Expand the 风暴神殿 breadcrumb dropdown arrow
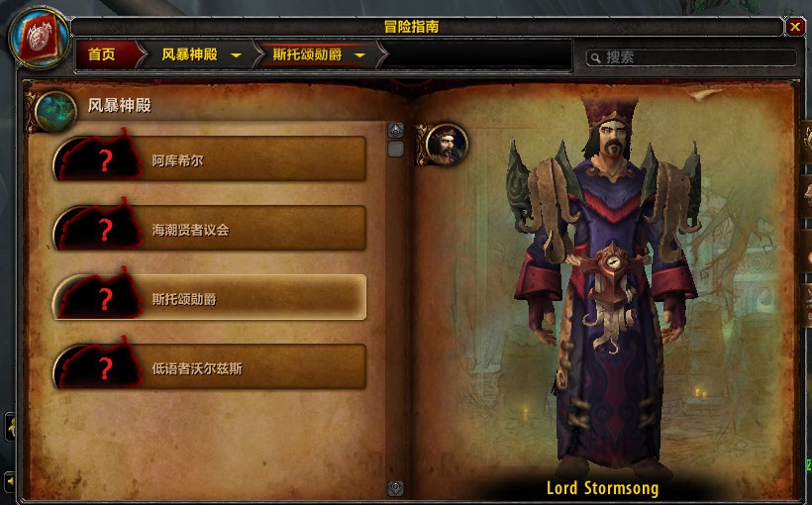The image size is (812, 505). 236,54
